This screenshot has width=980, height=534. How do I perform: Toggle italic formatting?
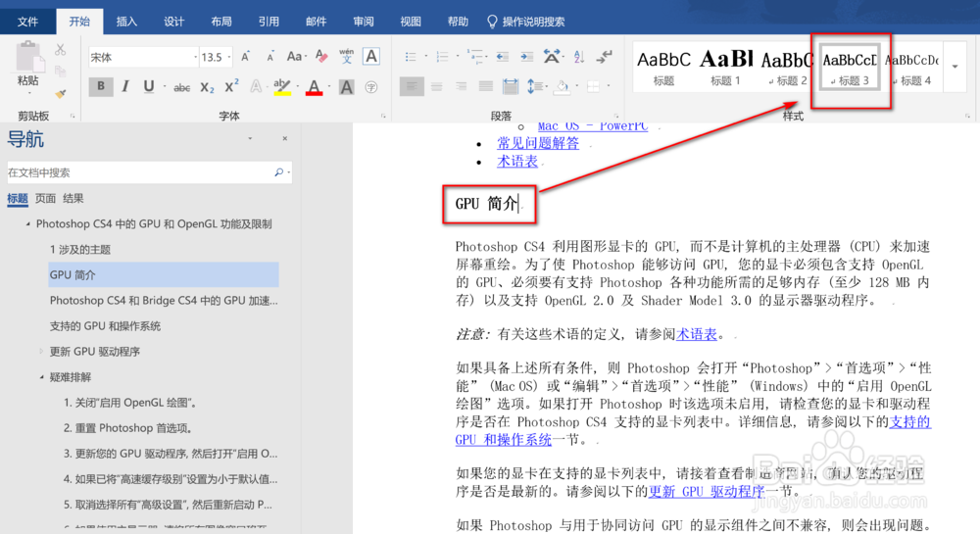125,87
